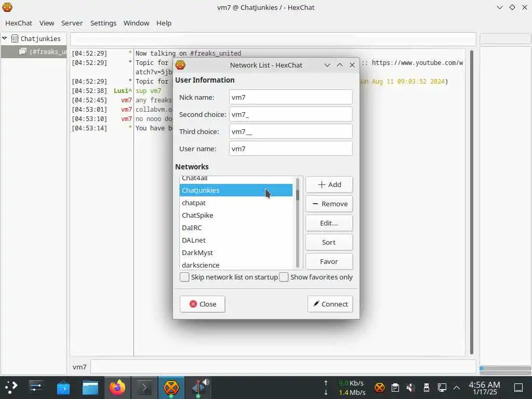Launch Discover software store
Image resolution: width=532 pixels, height=399 pixels.
coord(63,387)
